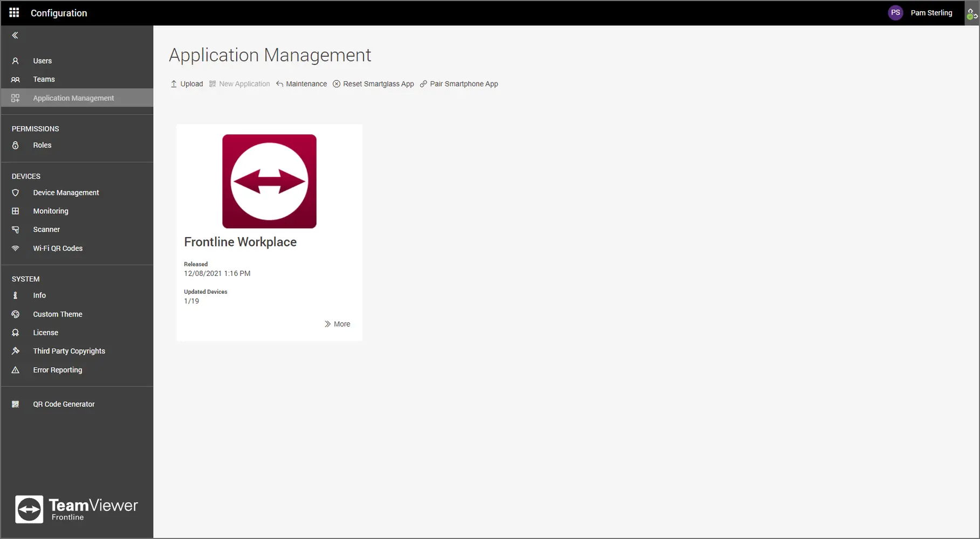Click the Scanner gun icon
Image resolution: width=980 pixels, height=539 pixels.
coord(16,230)
